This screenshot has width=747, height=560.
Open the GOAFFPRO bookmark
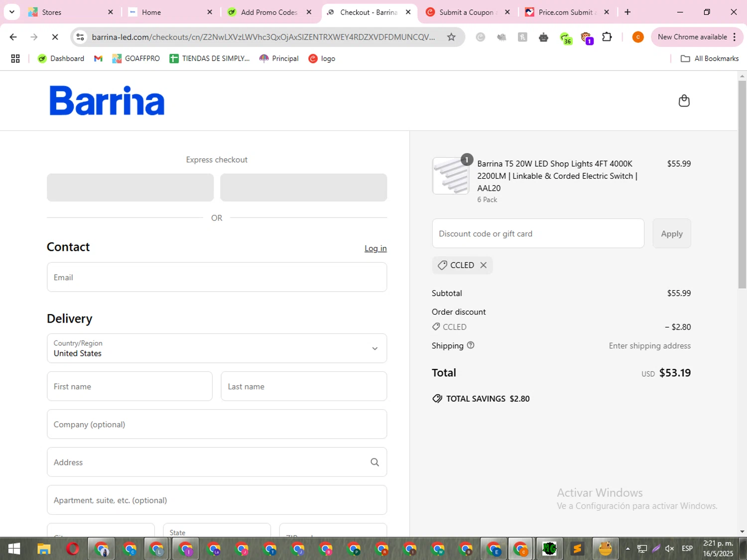pyautogui.click(x=136, y=59)
